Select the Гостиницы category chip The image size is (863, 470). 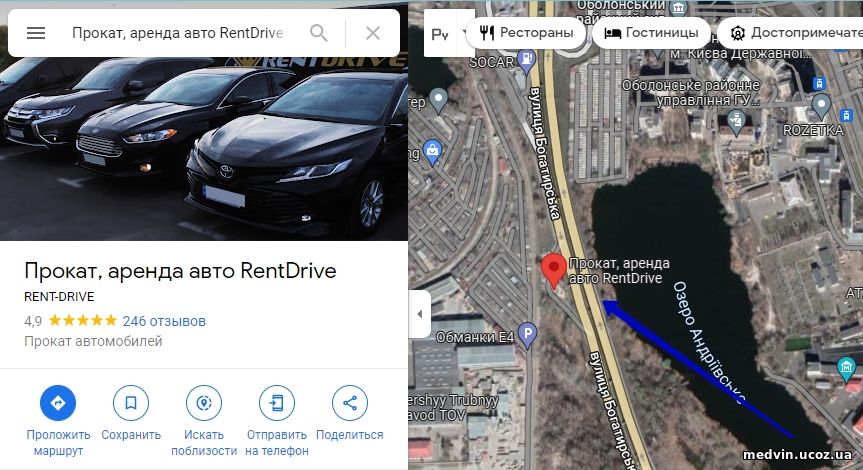(x=651, y=33)
